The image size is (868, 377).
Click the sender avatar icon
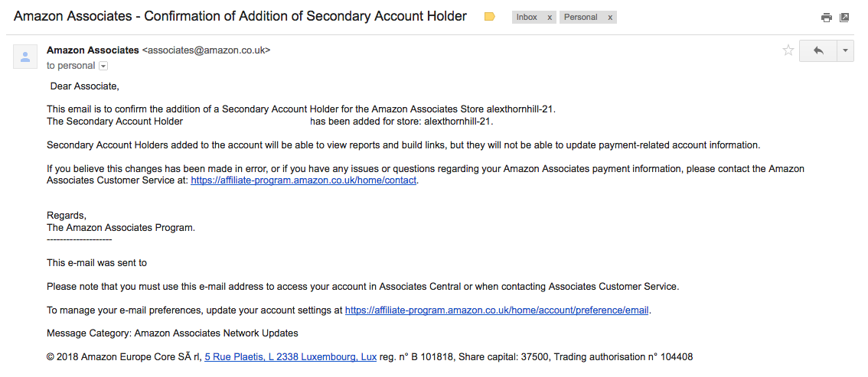25,57
